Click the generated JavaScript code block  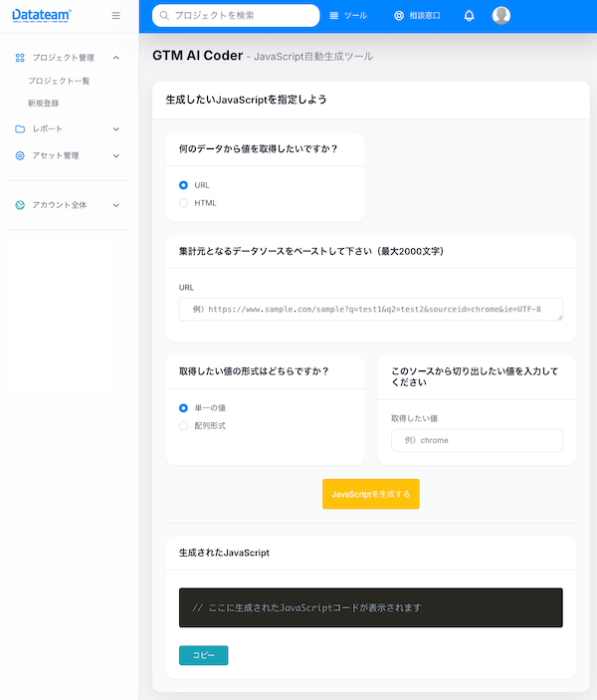pyautogui.click(x=371, y=607)
